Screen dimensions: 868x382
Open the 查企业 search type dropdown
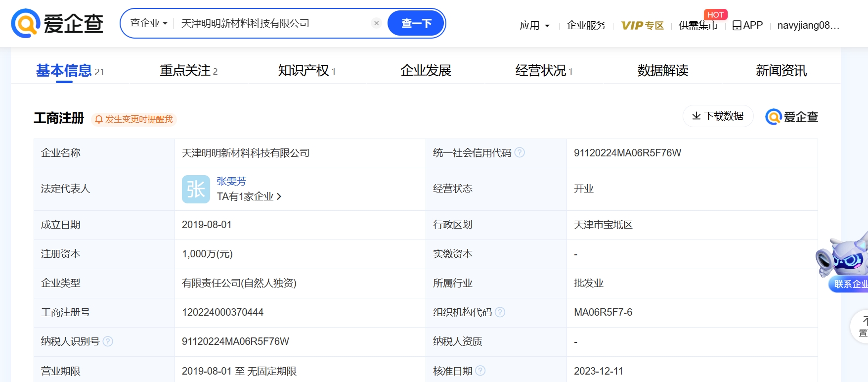pyautogui.click(x=149, y=23)
